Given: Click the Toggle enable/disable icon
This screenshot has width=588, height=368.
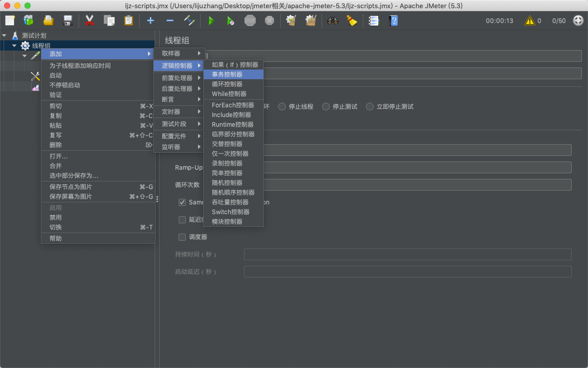Looking at the screenshot, I should coord(189,20).
